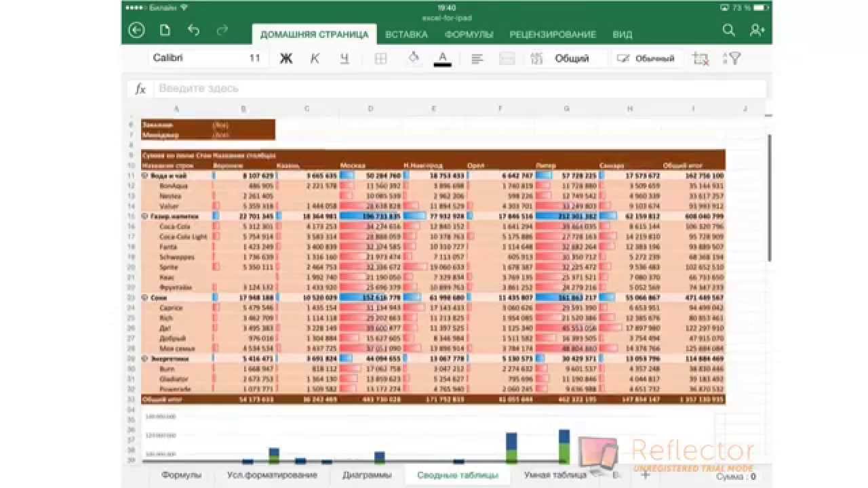Select the Москва column heading cell
The height and width of the screenshot is (488, 868).
tap(371, 165)
